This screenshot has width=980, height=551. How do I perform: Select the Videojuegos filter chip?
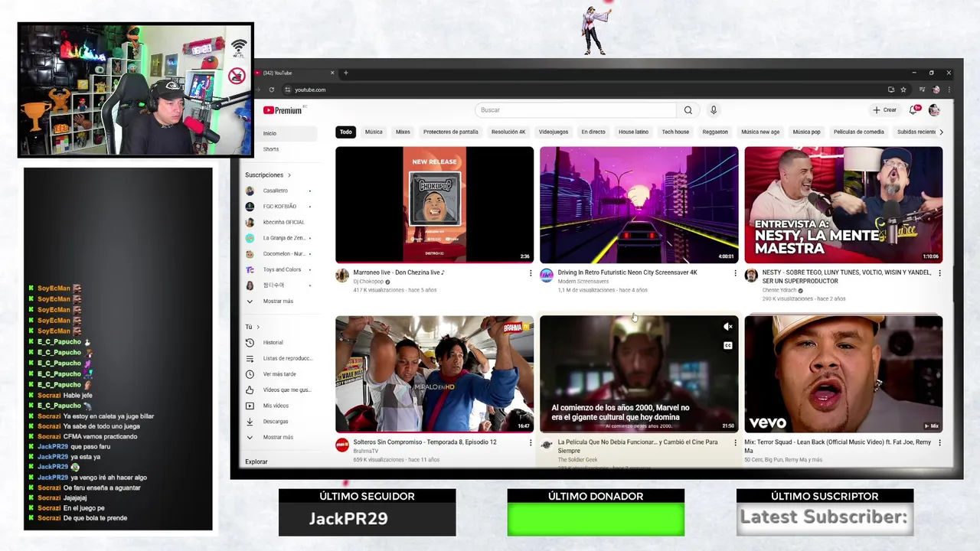point(554,132)
